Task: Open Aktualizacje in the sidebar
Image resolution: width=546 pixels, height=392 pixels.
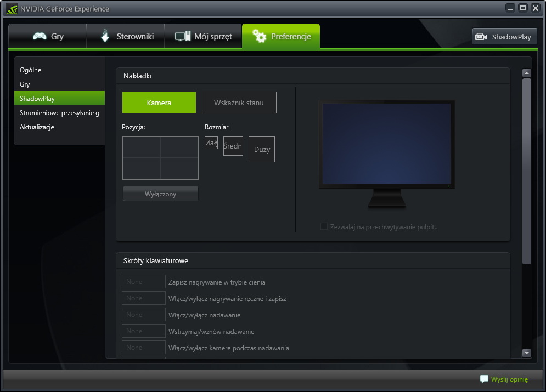Action: tap(59, 127)
